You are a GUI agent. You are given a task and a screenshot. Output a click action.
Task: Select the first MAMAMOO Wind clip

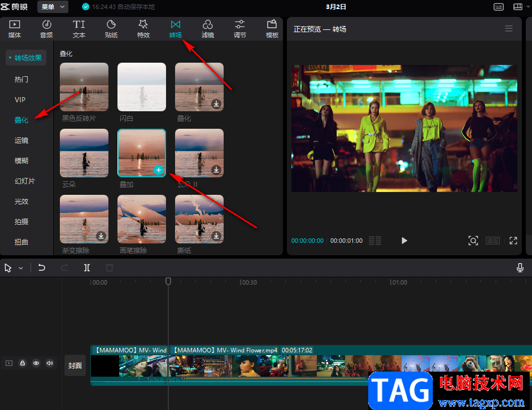point(129,365)
